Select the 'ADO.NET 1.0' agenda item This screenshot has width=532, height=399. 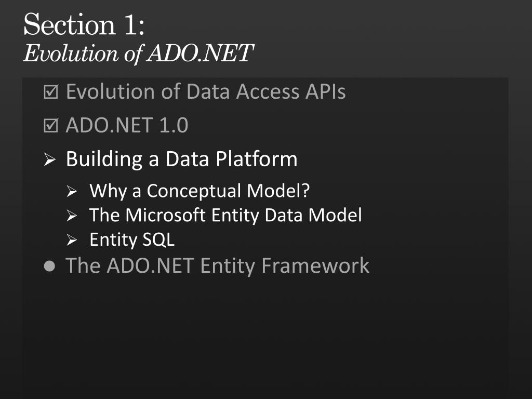(x=127, y=125)
